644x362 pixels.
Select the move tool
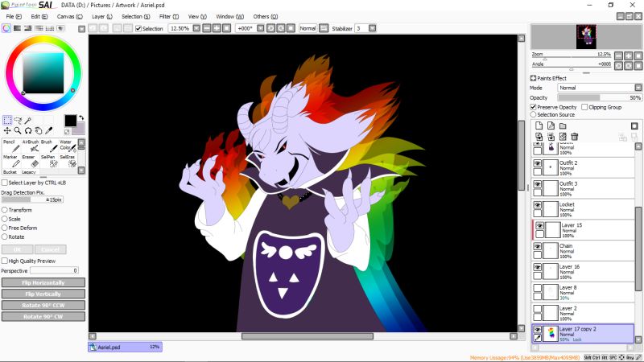[7, 130]
